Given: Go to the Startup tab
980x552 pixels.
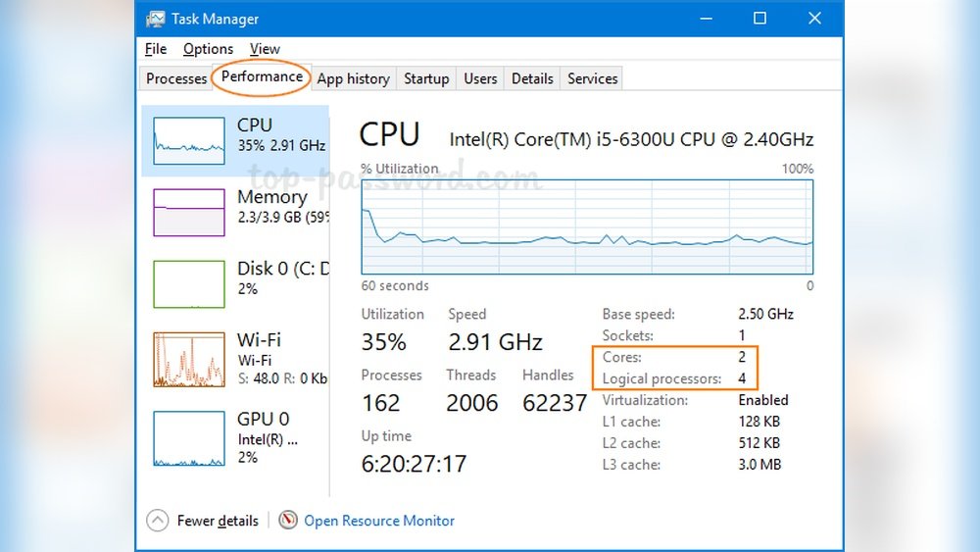Looking at the screenshot, I should tap(426, 78).
